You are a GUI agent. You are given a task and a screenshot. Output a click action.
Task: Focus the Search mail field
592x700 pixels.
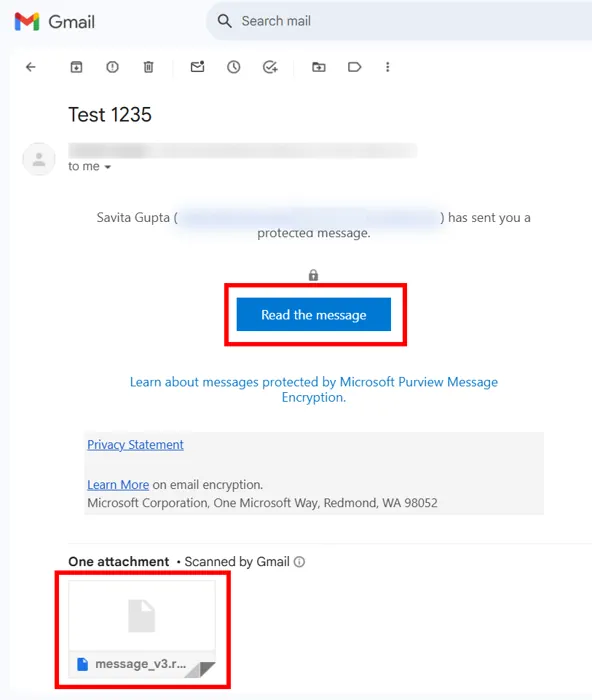[x=399, y=21]
